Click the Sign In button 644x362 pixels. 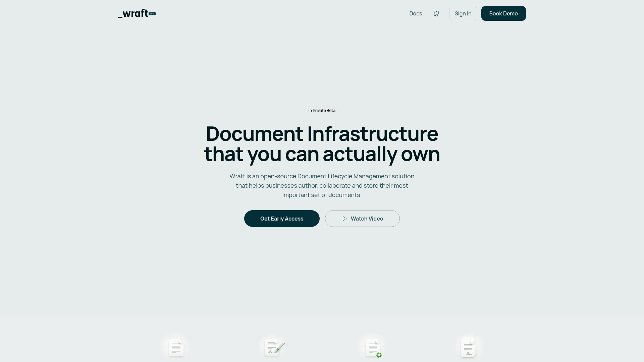463,13
